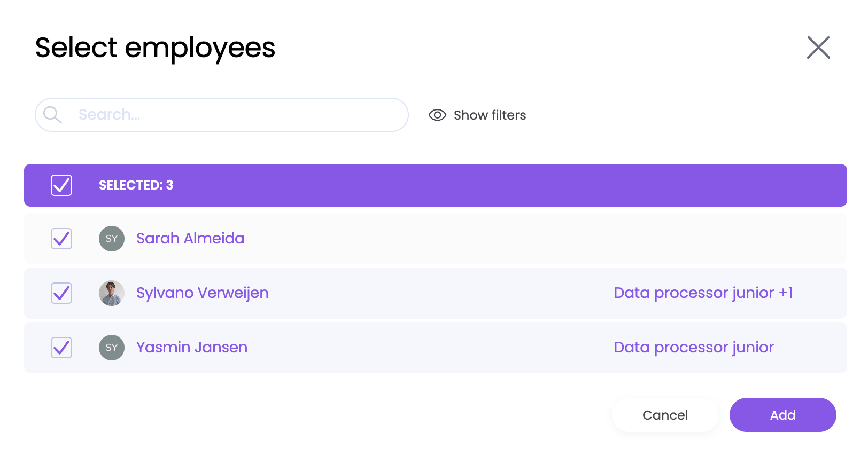The height and width of the screenshot is (456, 868).
Task: Click Sylvano Verweijen's profile photo
Action: click(112, 293)
